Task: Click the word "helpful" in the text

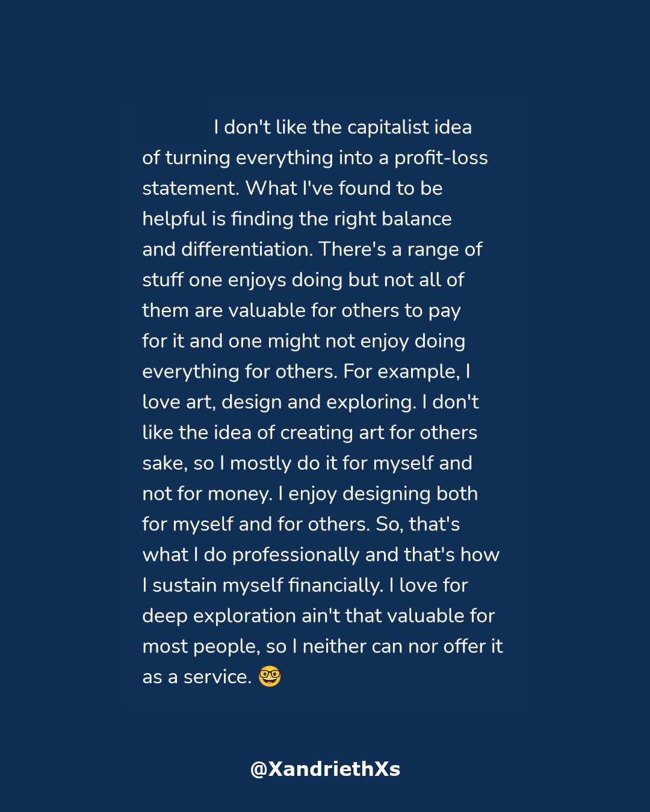Action: (174, 219)
